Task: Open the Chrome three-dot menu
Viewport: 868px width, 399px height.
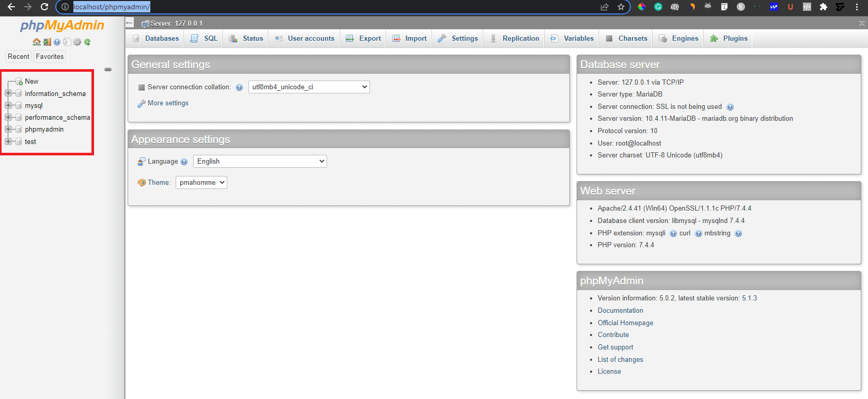Action: point(857,7)
